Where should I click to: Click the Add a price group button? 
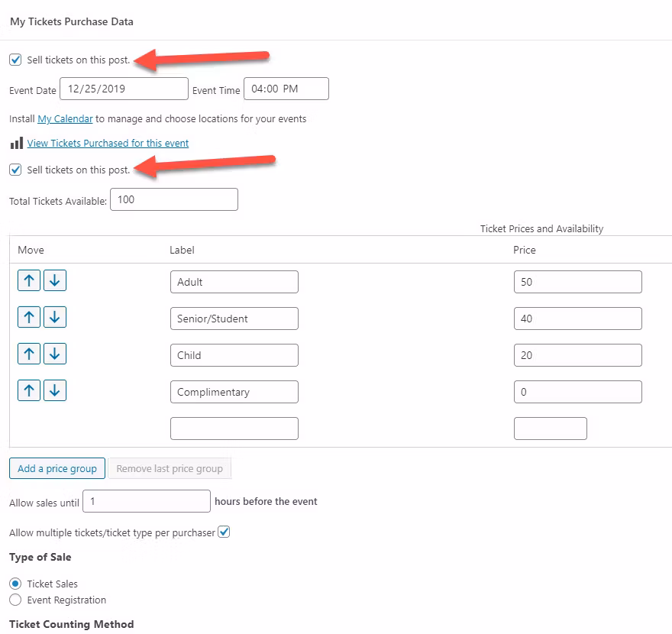click(x=57, y=468)
